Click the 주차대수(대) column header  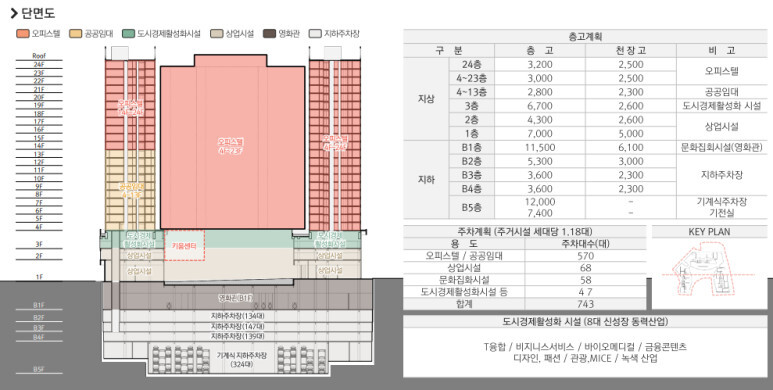click(585, 244)
